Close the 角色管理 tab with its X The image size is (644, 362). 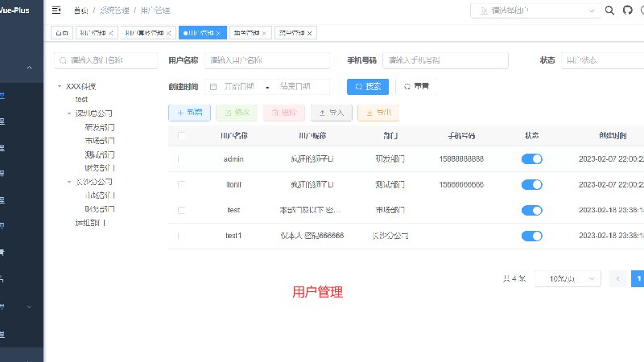coord(264,33)
